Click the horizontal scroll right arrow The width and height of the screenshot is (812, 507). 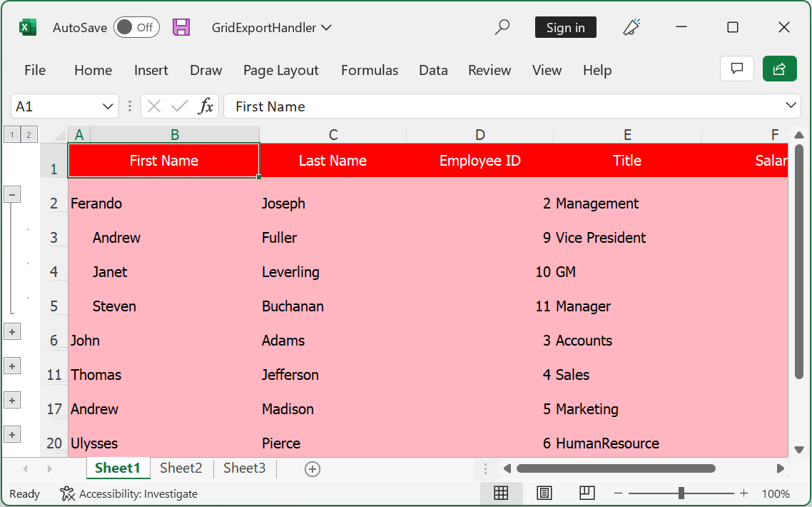pos(781,468)
